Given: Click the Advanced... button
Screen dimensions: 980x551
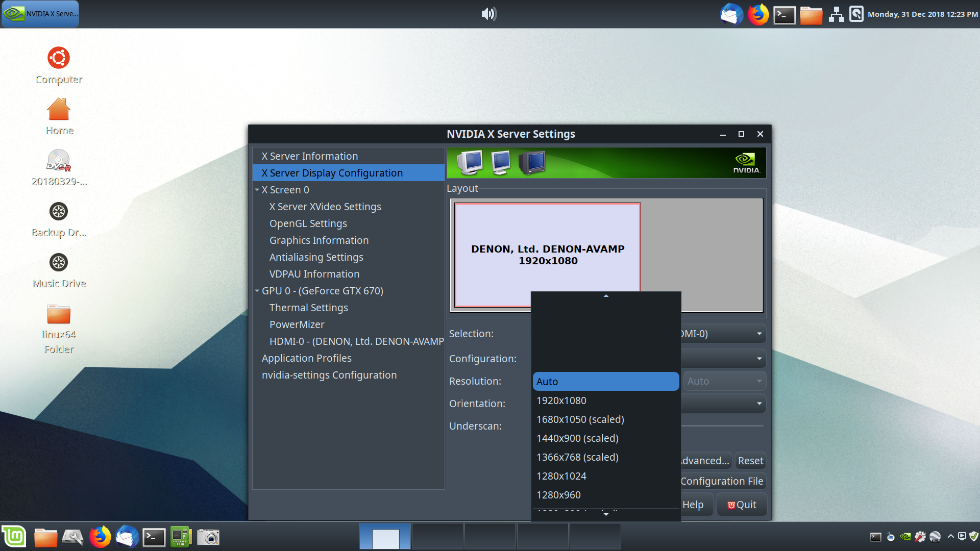Looking at the screenshot, I should pos(706,461).
